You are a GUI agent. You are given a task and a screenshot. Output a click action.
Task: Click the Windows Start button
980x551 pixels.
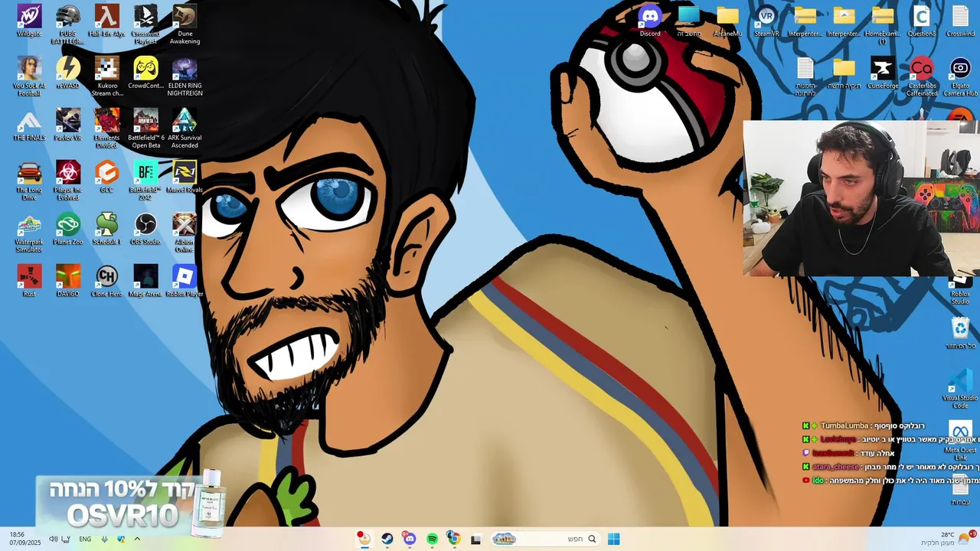[x=613, y=539]
